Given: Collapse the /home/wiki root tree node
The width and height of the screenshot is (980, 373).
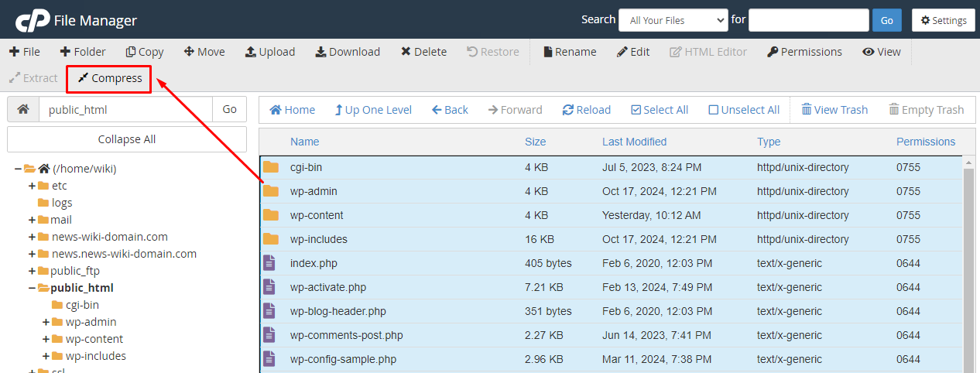Looking at the screenshot, I should (19, 169).
